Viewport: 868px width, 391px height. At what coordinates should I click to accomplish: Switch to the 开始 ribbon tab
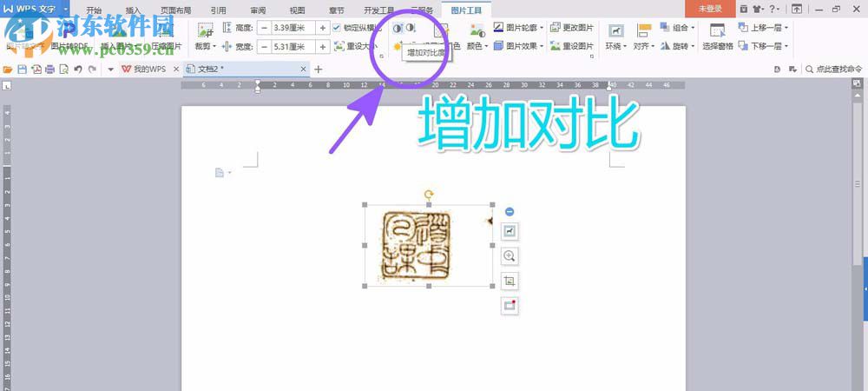tap(94, 10)
